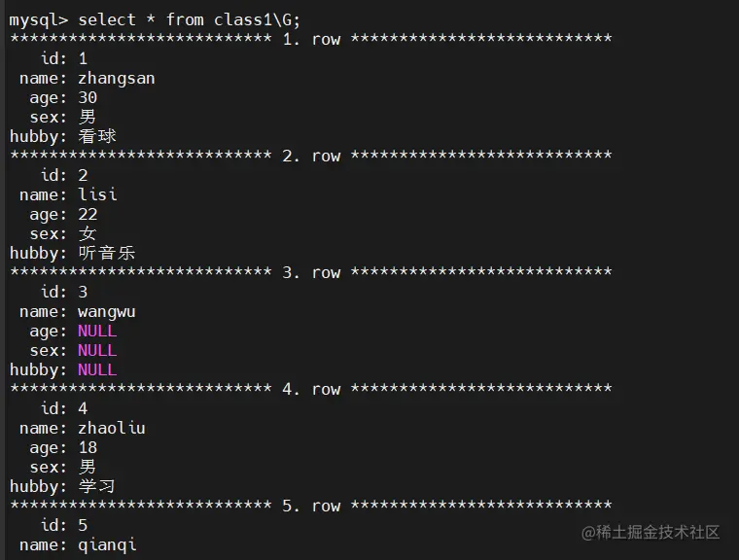Click the name value zhaoliu
Image resolution: width=739 pixels, height=560 pixels.
[x=111, y=428]
